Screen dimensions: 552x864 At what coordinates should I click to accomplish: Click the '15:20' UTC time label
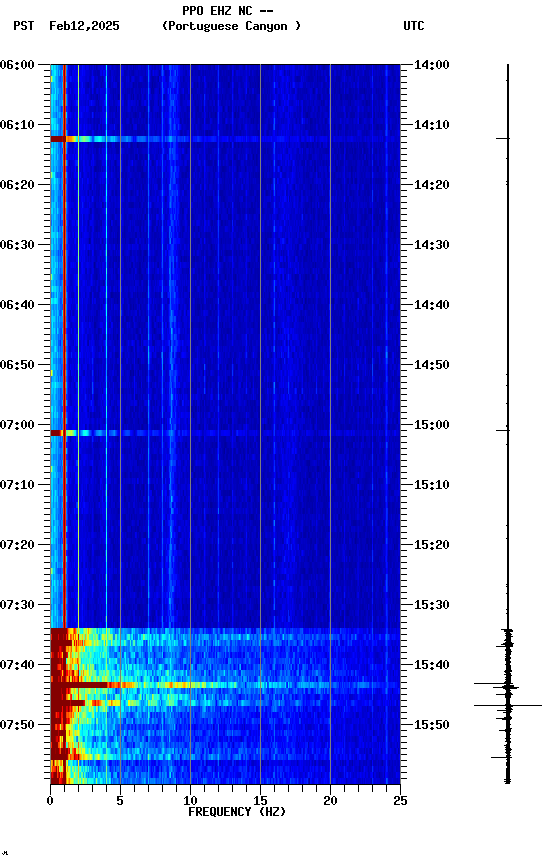[432, 546]
